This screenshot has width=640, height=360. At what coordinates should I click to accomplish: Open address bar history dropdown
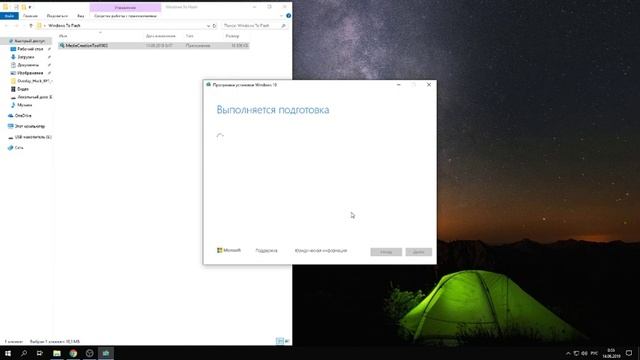tap(208, 26)
